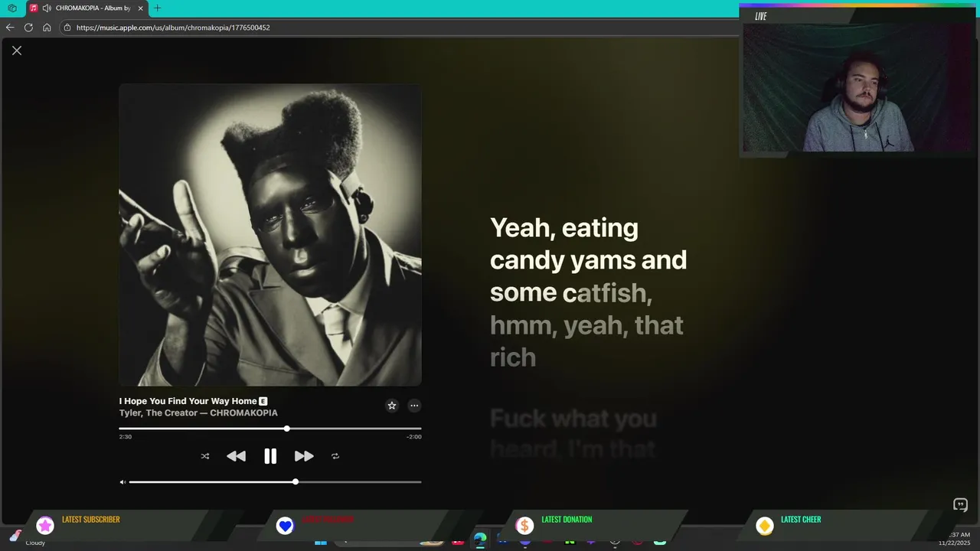Image resolution: width=980 pixels, height=551 pixels.
Task: Reload the Apple Music page
Action: 28,28
